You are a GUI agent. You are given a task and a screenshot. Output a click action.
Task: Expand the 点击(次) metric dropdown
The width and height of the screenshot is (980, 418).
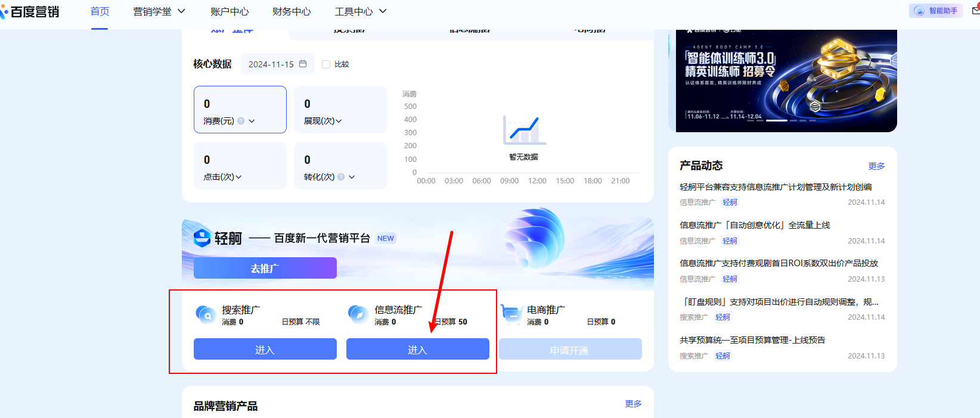[x=238, y=177]
